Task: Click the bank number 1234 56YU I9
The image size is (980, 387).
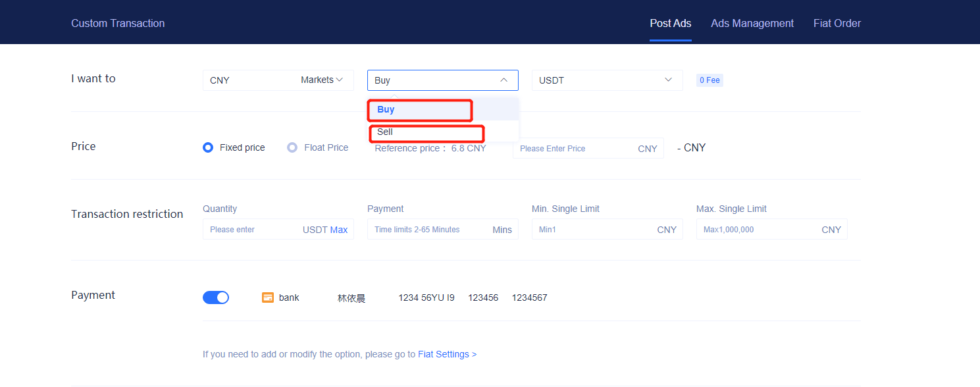Action: pos(426,297)
